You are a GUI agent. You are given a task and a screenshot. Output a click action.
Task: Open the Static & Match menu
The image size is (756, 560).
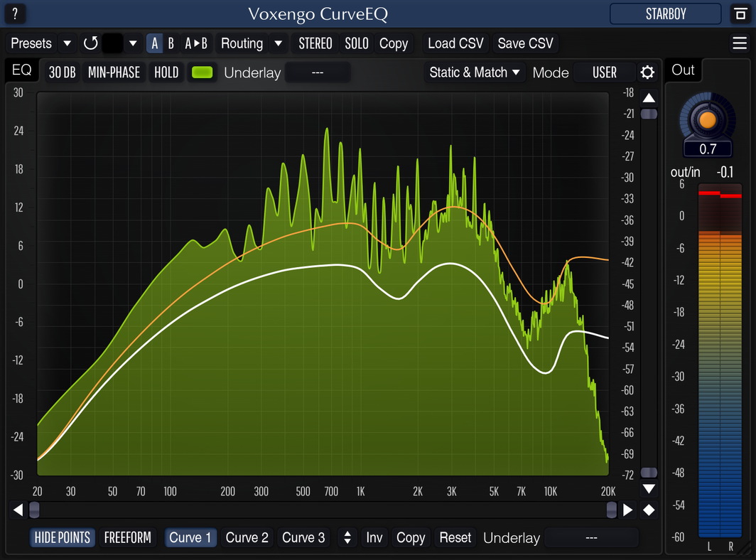pos(475,72)
